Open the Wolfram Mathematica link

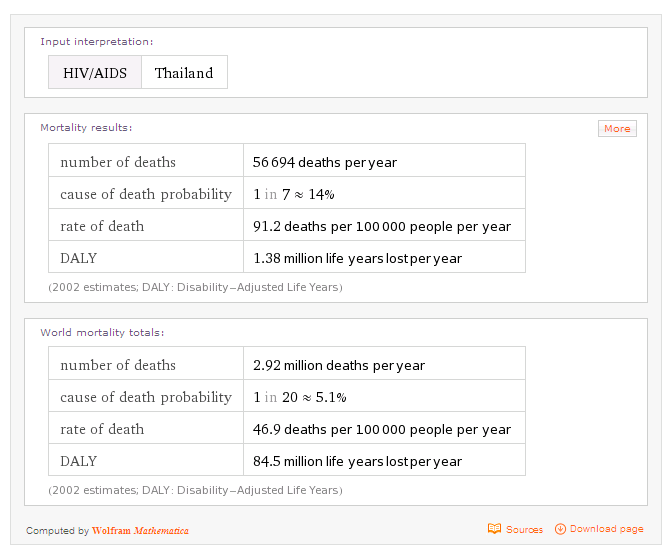(140, 531)
